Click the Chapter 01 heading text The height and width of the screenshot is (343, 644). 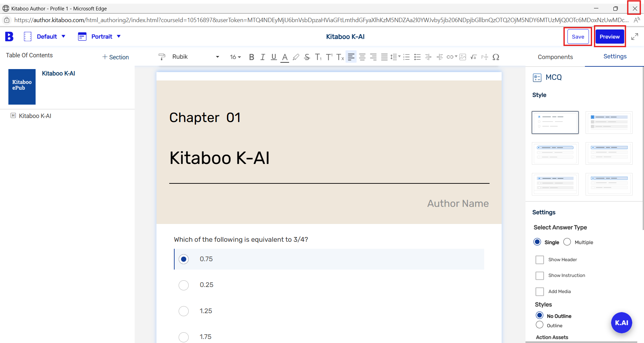tap(205, 118)
